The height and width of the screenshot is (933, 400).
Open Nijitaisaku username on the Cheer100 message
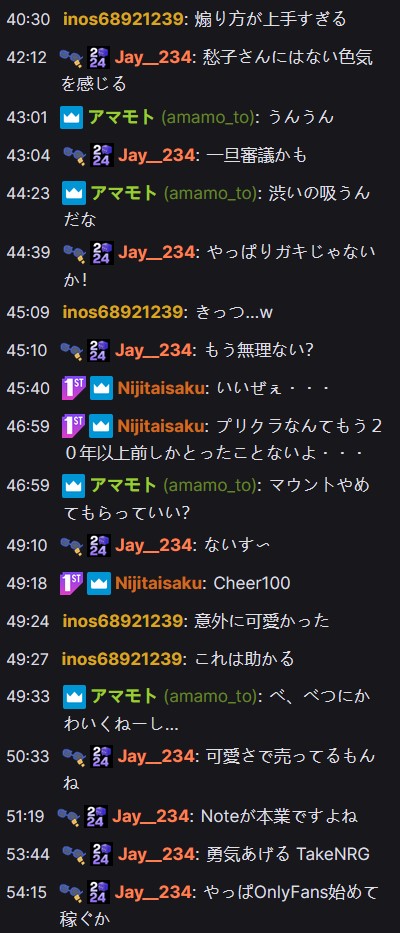pos(158,583)
